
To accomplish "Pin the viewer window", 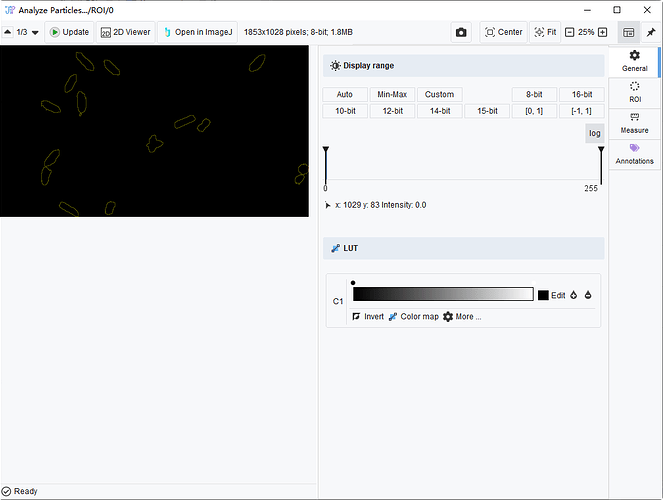I will coord(653,32).
